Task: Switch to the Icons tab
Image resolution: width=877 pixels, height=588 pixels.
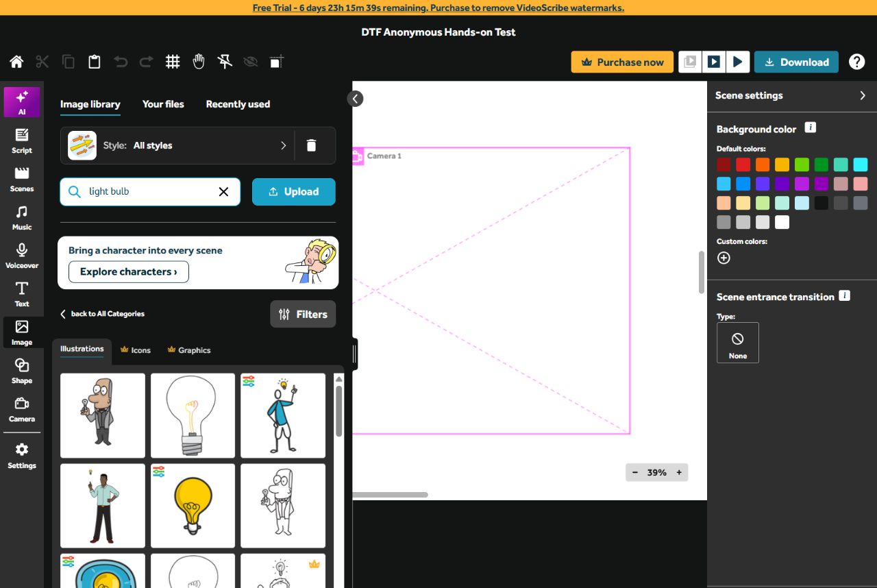Action: coord(135,350)
